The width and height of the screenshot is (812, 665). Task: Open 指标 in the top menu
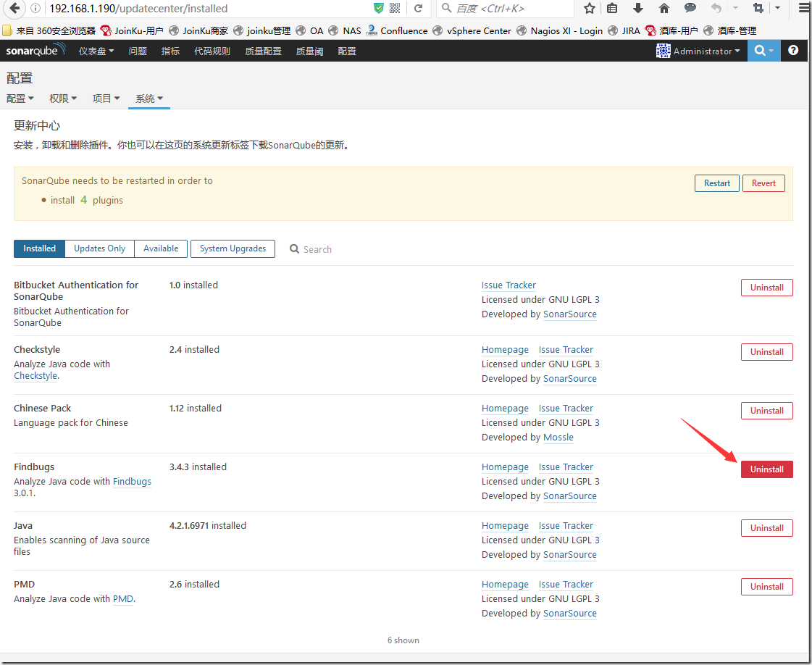click(x=170, y=51)
